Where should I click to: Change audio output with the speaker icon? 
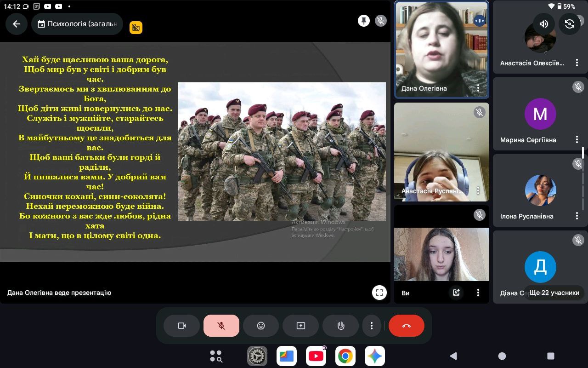coord(544,24)
